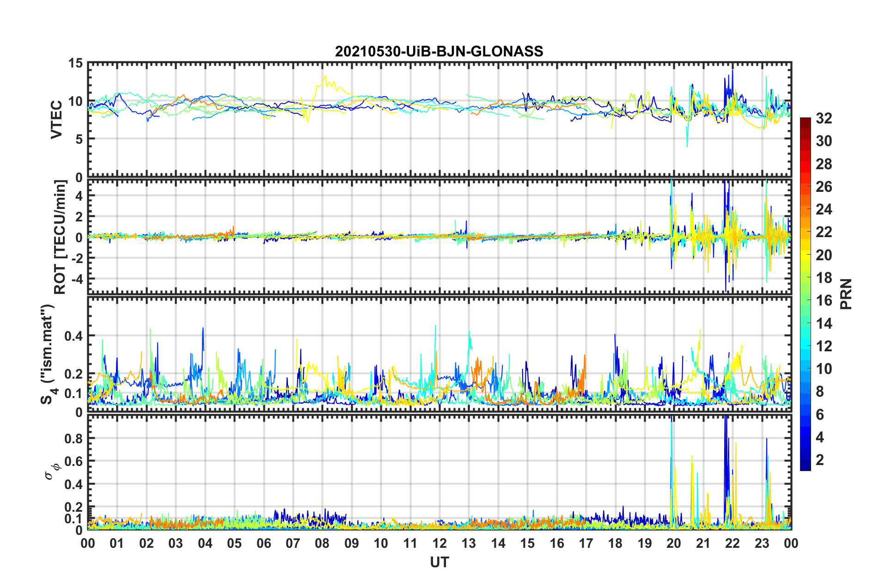The image size is (879, 588).
Task: Click x-axis tick label 01
Action: coord(117,543)
